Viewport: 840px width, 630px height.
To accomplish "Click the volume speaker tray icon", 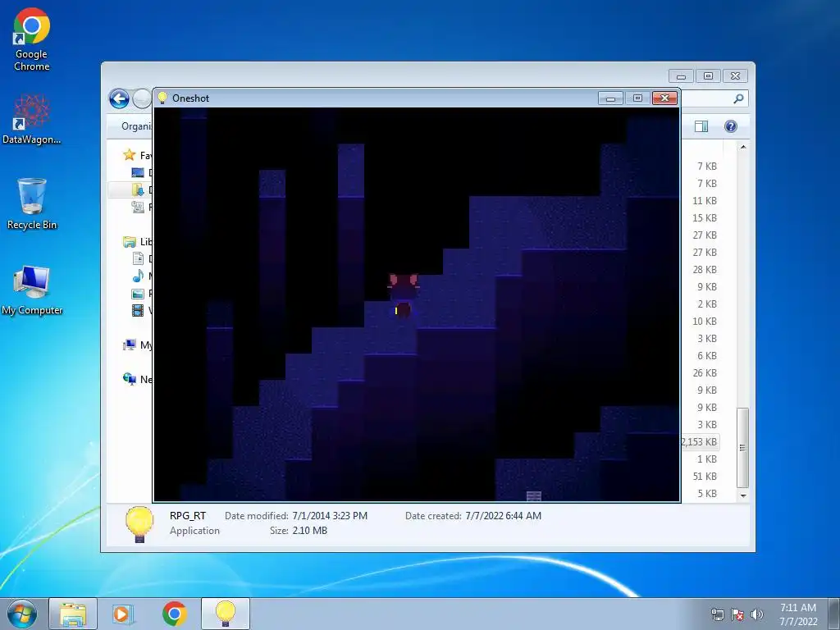I will click(756, 614).
